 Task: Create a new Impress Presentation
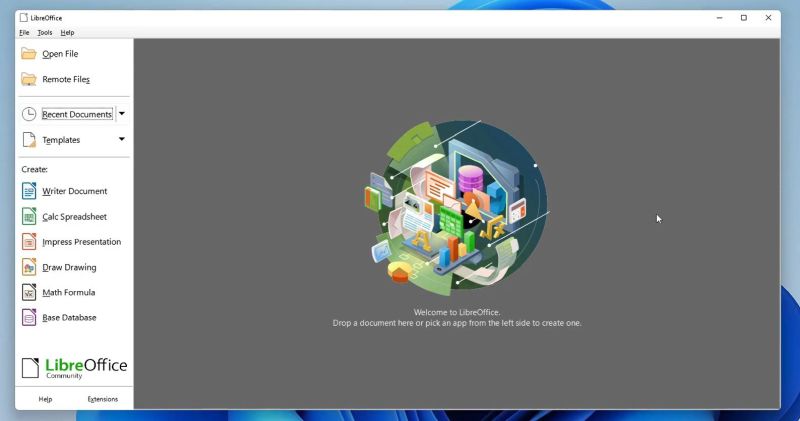82,242
